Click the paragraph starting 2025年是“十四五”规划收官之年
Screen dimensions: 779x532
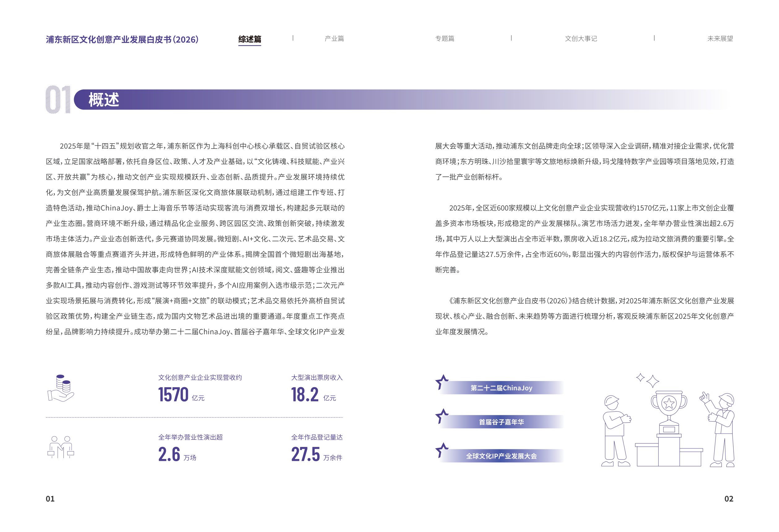[x=195, y=239]
